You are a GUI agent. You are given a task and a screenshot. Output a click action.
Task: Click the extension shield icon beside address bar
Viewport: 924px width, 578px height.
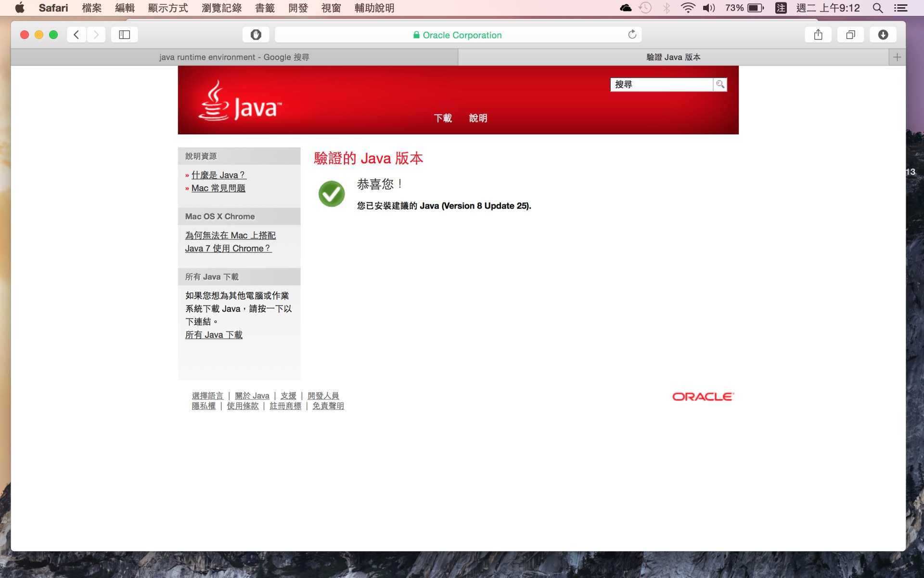coord(256,35)
